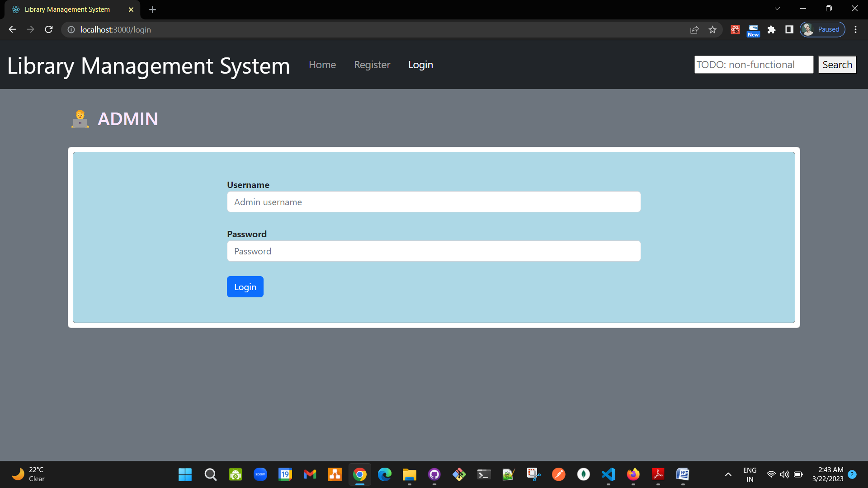Click the Admin username input field
The height and width of the screenshot is (488, 868).
(x=434, y=202)
